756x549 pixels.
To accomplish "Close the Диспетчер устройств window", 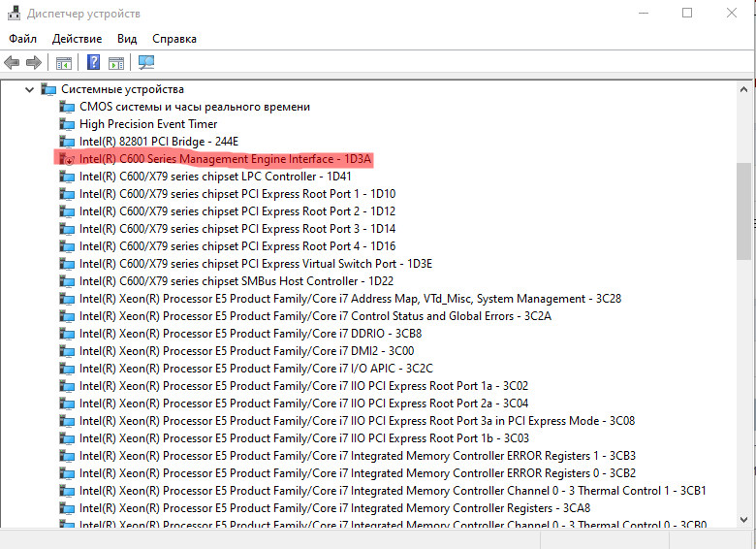I will click(732, 13).
